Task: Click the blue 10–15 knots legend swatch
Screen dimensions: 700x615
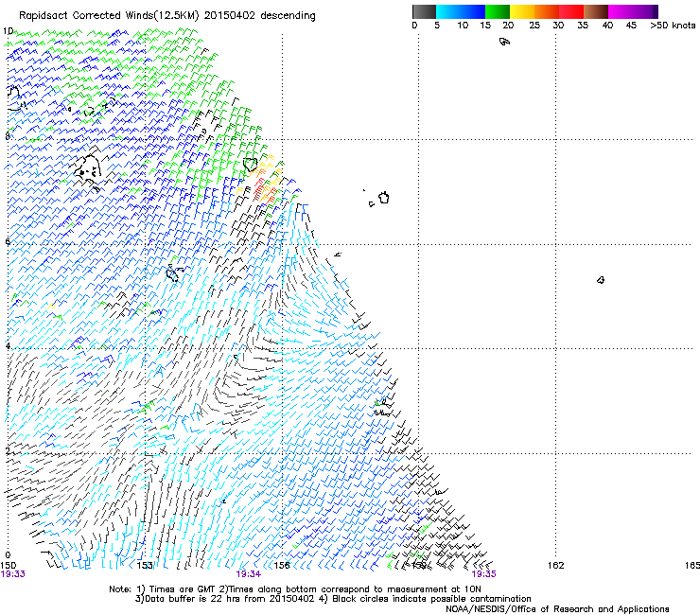Action: tap(473, 11)
